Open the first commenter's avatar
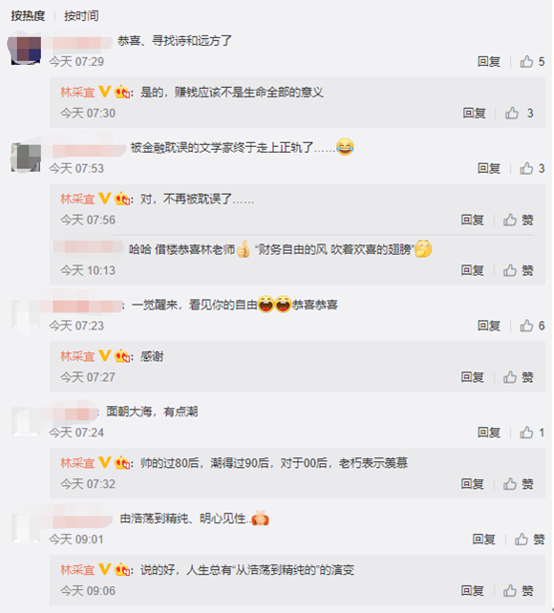Image resolution: width=554 pixels, height=613 pixels. [x=26, y=50]
